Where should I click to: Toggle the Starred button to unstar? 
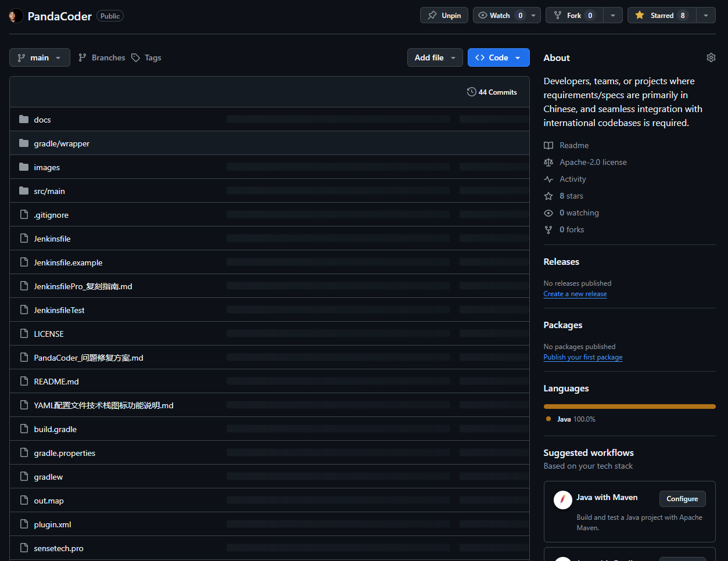pos(662,15)
